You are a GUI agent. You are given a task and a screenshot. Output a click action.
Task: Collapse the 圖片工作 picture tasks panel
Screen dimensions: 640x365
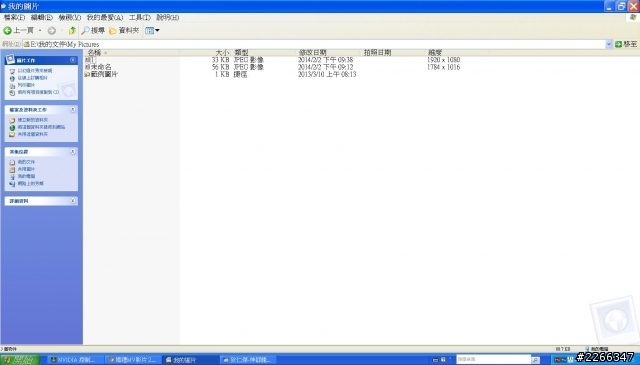73,60
